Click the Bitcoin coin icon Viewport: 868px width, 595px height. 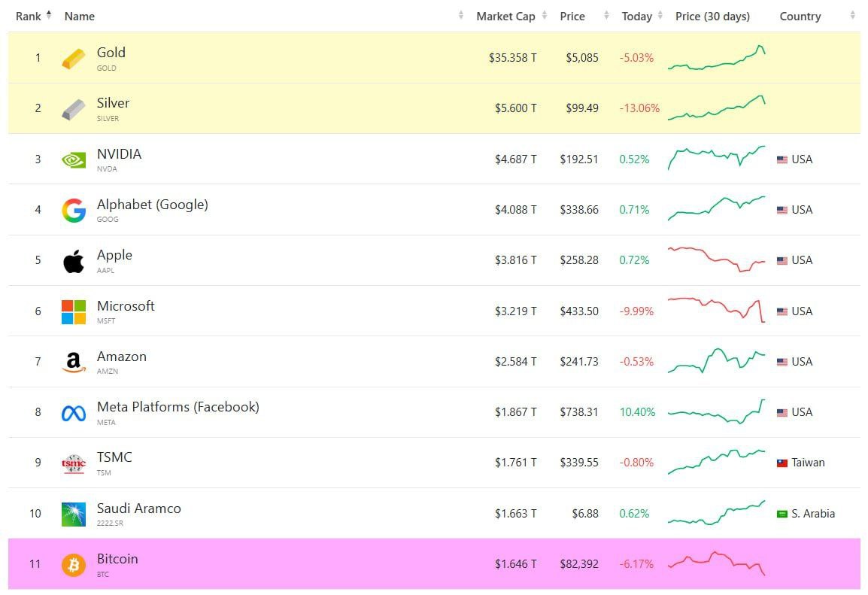point(73,563)
